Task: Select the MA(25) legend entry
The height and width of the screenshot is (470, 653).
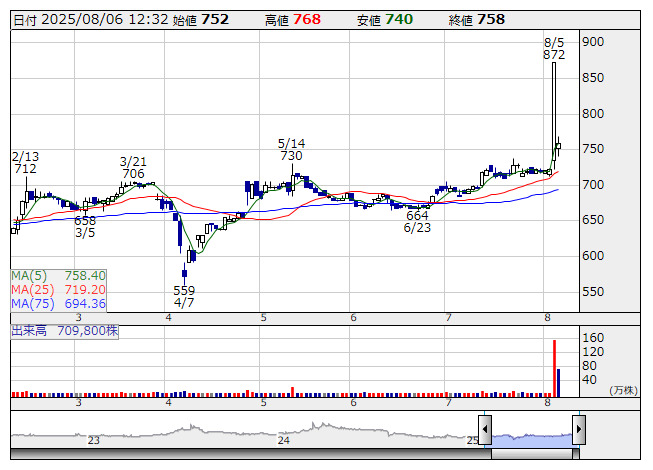Action: pyautogui.click(x=59, y=289)
